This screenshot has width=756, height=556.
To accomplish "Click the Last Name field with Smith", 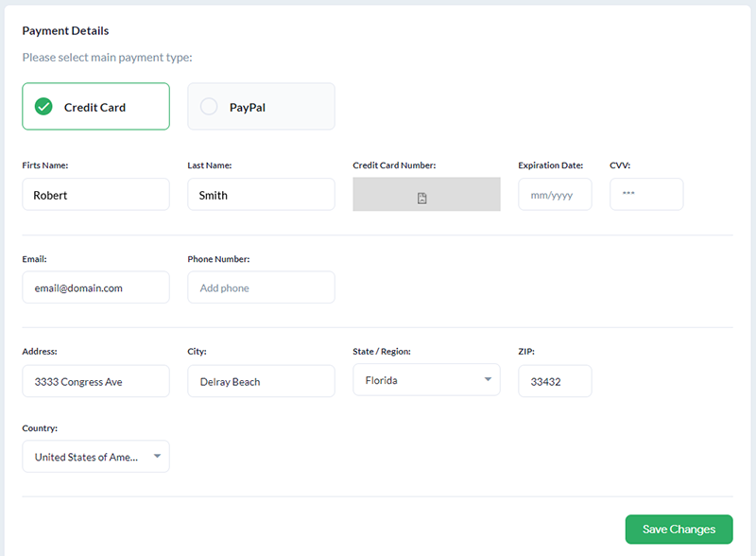I will tap(261, 195).
